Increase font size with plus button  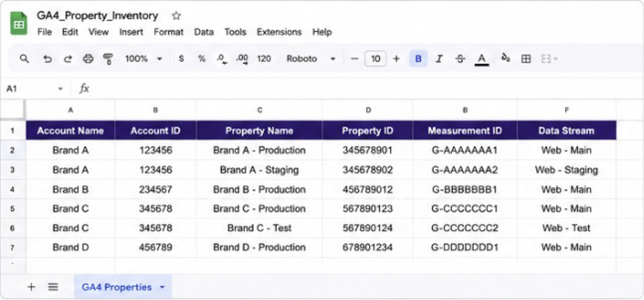396,59
